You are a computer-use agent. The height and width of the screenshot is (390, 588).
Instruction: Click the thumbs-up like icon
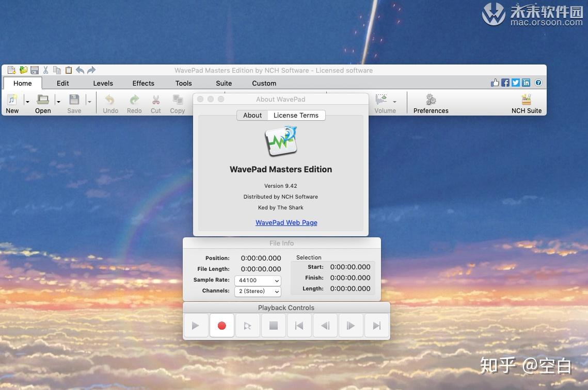pos(495,83)
